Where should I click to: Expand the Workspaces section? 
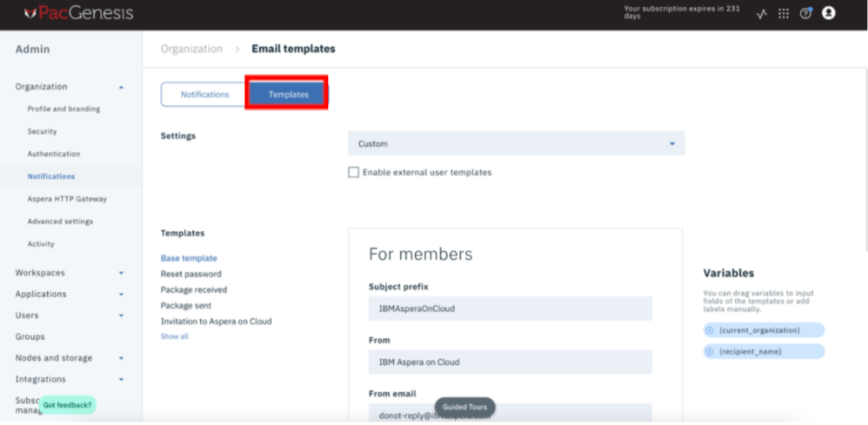coord(121,274)
